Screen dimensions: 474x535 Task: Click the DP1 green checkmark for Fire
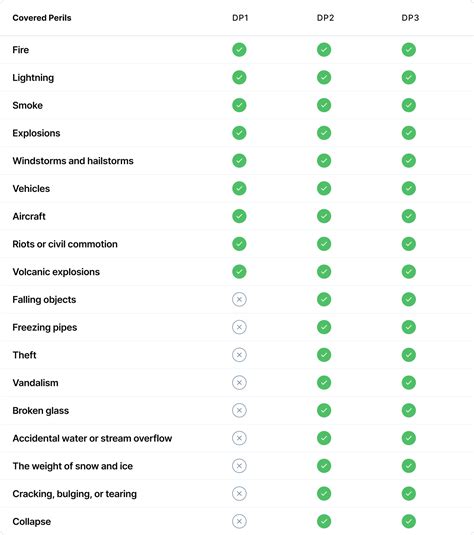point(239,50)
